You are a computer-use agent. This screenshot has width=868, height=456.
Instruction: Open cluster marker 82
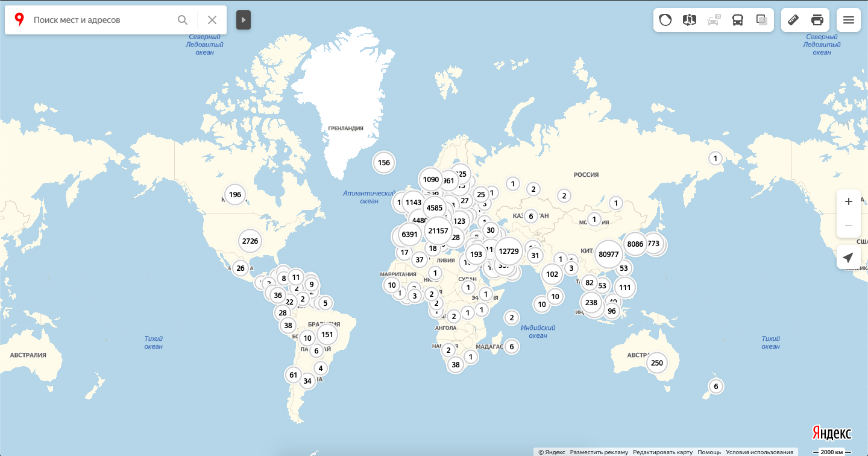point(590,283)
